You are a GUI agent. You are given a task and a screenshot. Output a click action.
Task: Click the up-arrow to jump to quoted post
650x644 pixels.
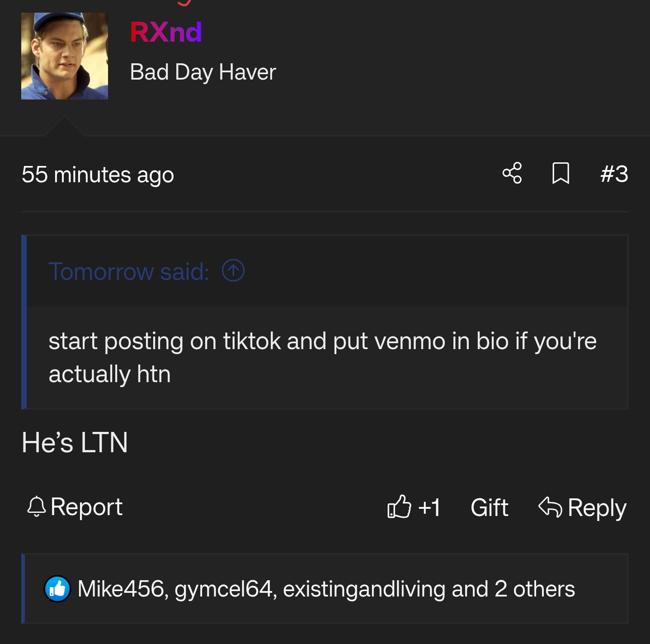(x=233, y=270)
